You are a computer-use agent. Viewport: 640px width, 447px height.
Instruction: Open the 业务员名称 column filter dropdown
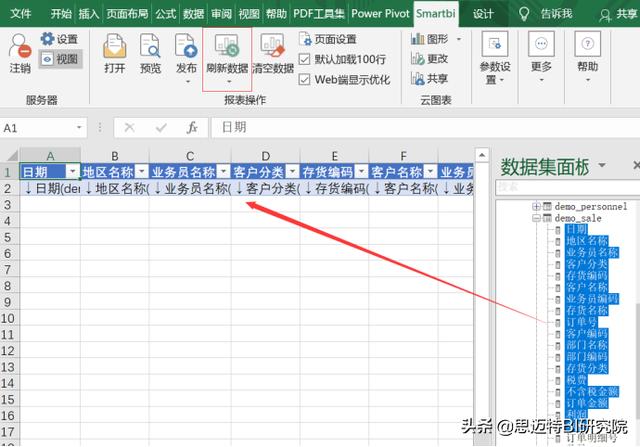pos(224,171)
